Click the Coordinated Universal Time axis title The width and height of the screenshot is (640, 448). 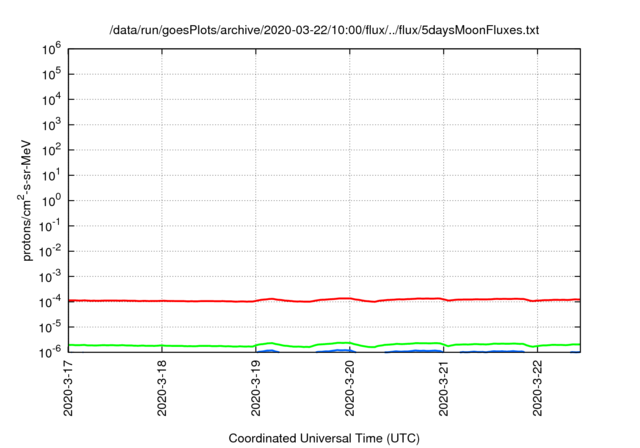[324, 439]
